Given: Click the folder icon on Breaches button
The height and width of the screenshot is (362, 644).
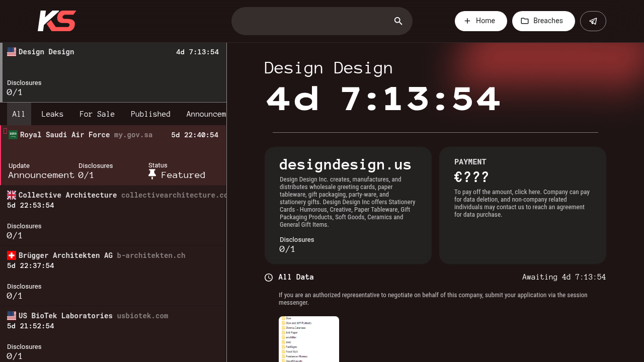Looking at the screenshot, I should [525, 21].
